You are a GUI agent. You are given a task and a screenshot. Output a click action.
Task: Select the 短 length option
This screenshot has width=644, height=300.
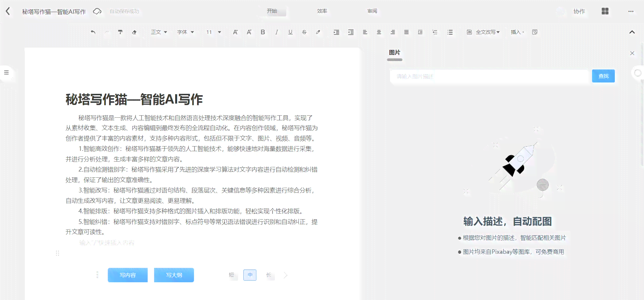click(x=232, y=275)
